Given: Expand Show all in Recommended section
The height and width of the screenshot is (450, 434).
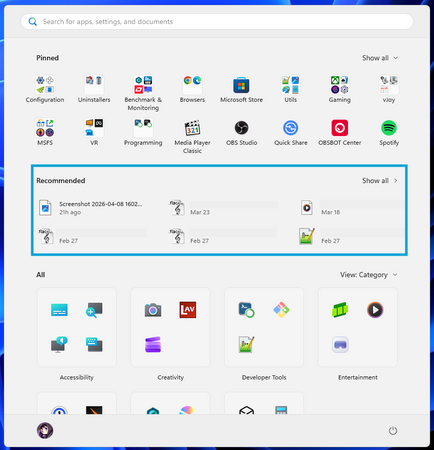Looking at the screenshot, I should 380,181.
